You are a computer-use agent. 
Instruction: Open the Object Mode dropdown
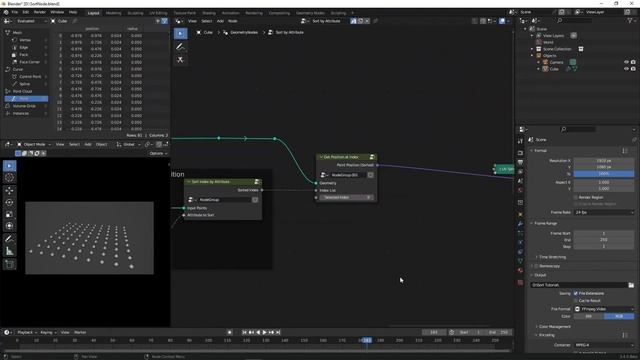[33, 144]
